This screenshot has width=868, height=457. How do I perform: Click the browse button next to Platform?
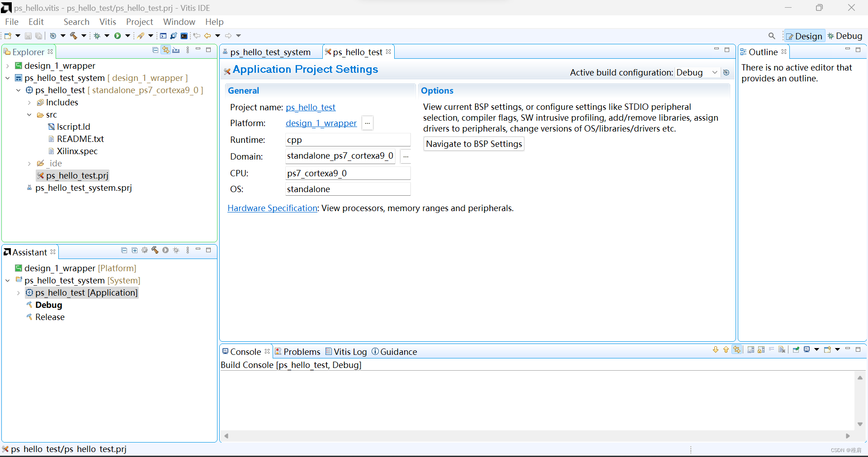click(368, 123)
